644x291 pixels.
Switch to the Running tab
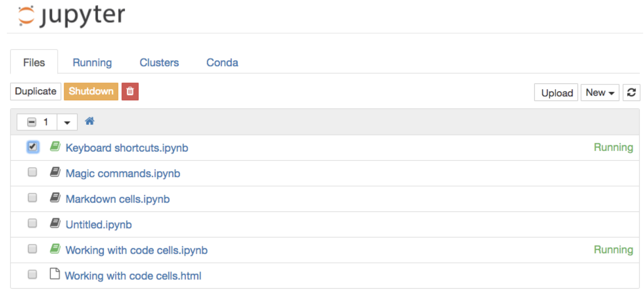tap(92, 62)
